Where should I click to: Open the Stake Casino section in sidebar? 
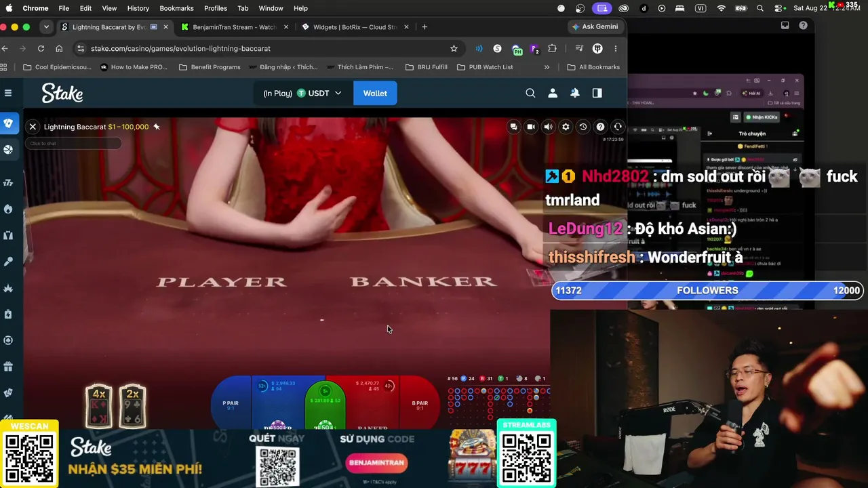8,123
